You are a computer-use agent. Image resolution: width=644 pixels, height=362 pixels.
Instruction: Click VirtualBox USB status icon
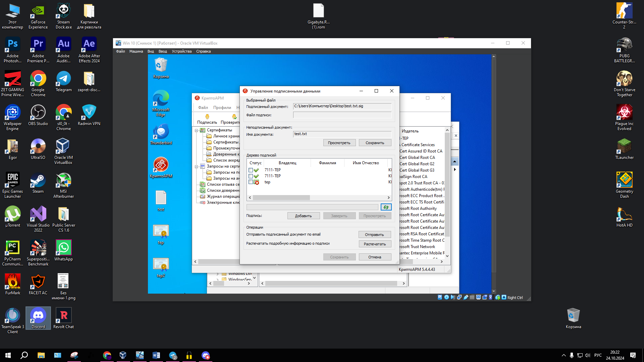pyautogui.click(x=466, y=297)
